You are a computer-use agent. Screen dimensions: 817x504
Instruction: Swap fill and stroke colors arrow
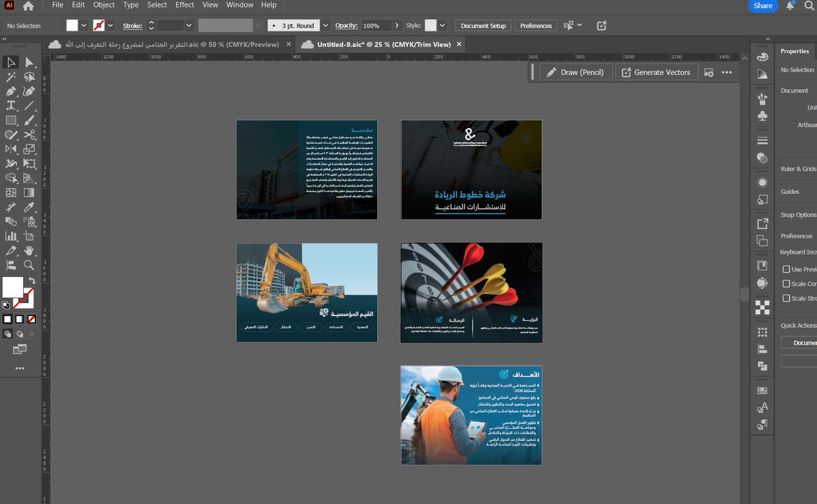32,280
